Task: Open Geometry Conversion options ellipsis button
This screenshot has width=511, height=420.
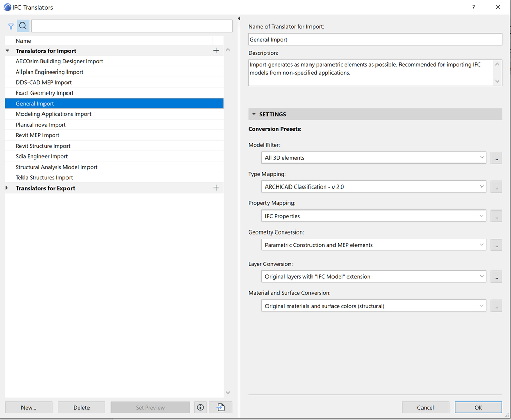Action: coord(496,245)
